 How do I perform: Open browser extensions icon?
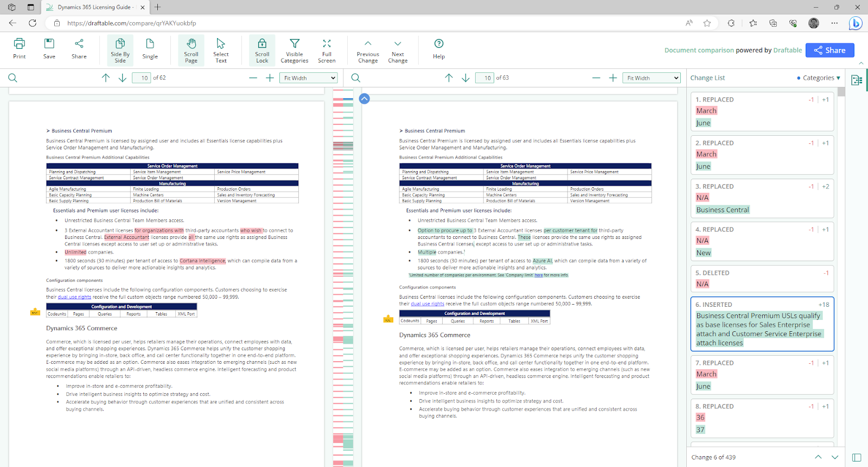(731, 23)
